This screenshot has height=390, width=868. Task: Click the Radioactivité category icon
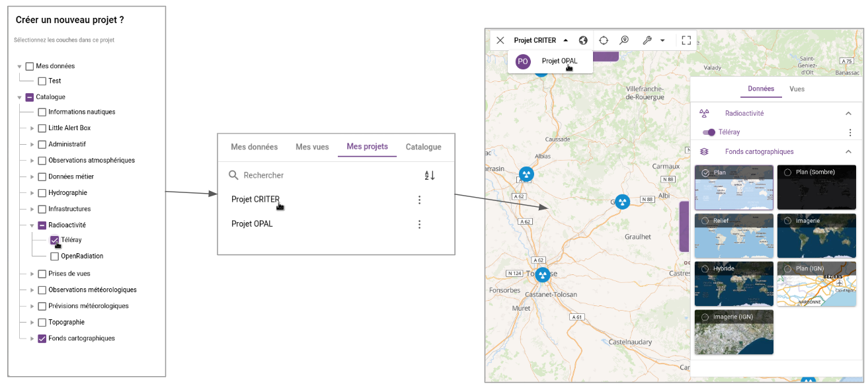704,113
